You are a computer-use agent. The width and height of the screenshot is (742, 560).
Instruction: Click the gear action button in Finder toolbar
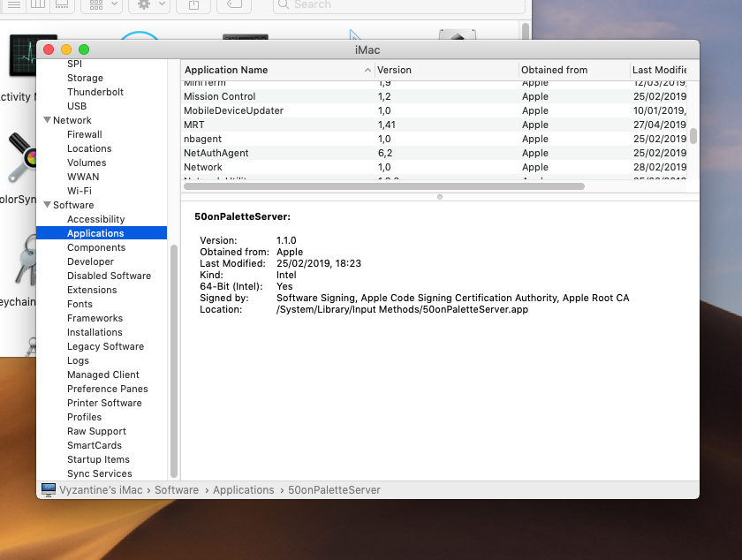pos(149,4)
